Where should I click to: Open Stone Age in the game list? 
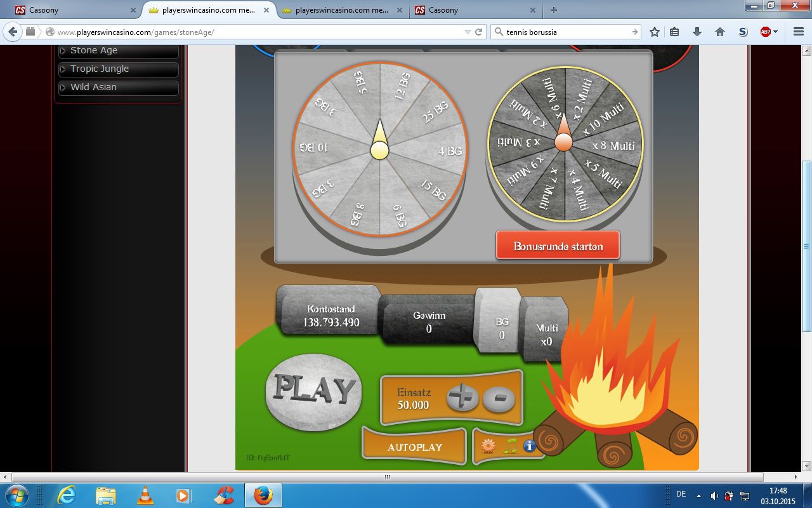(x=119, y=51)
